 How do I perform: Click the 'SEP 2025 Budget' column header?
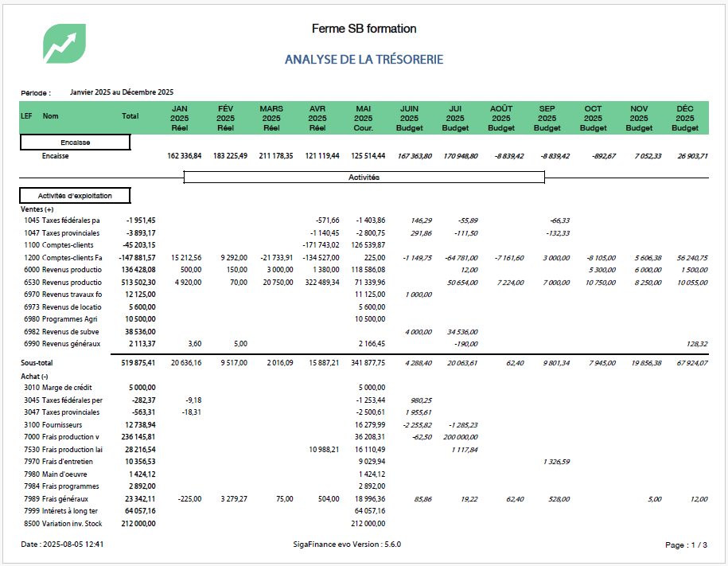pos(547,118)
